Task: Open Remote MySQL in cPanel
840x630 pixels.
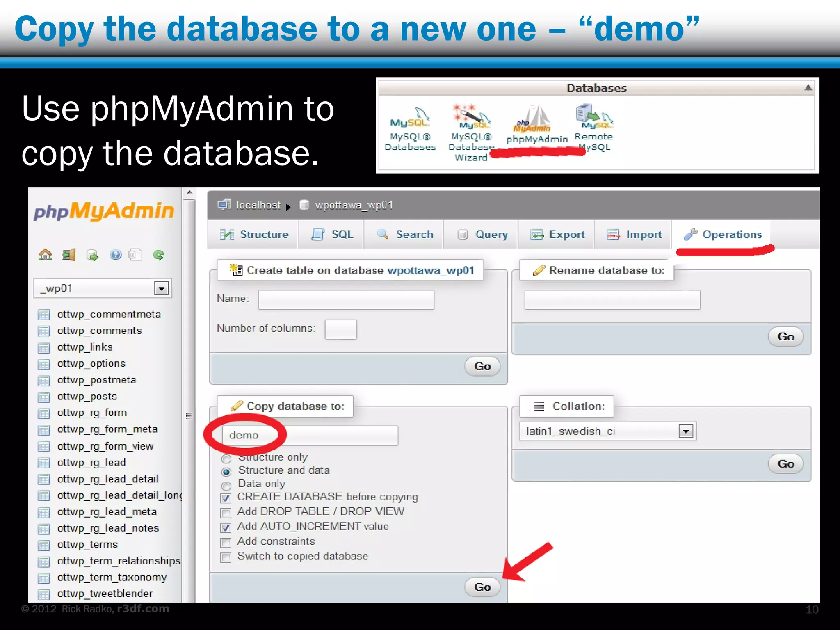Action: pyautogui.click(x=593, y=128)
